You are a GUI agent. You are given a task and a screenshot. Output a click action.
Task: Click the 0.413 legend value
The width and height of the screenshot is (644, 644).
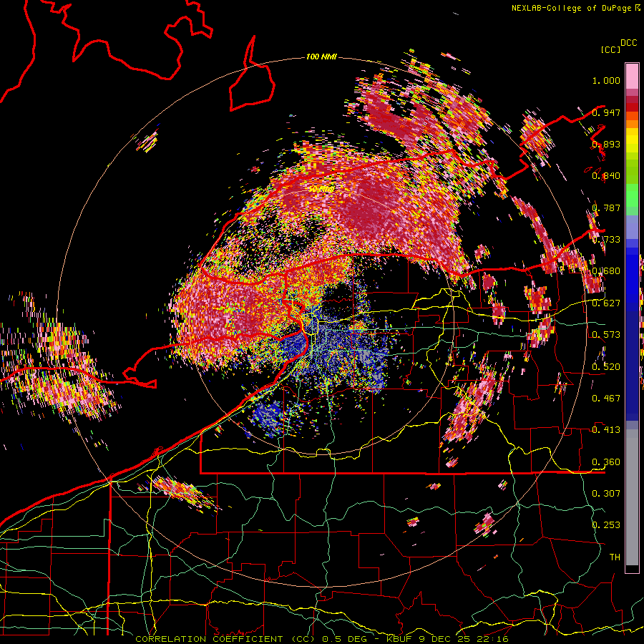pyautogui.click(x=606, y=430)
